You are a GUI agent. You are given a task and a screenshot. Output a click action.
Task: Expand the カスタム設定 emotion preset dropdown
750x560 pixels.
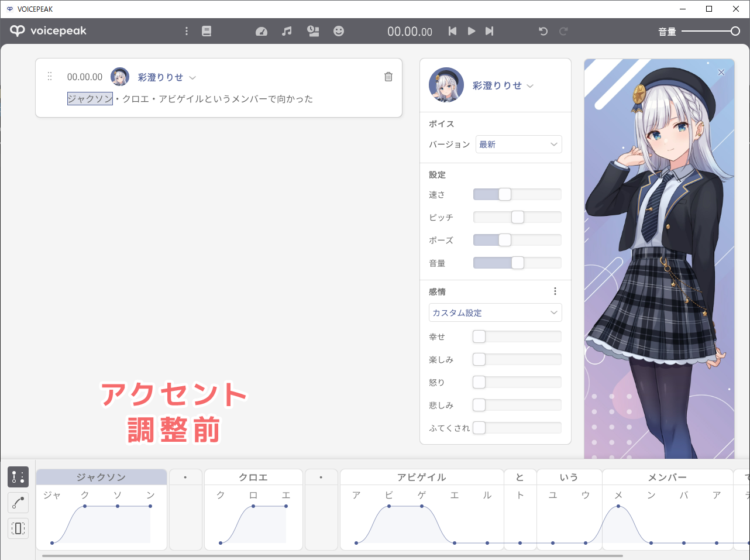pos(495,313)
